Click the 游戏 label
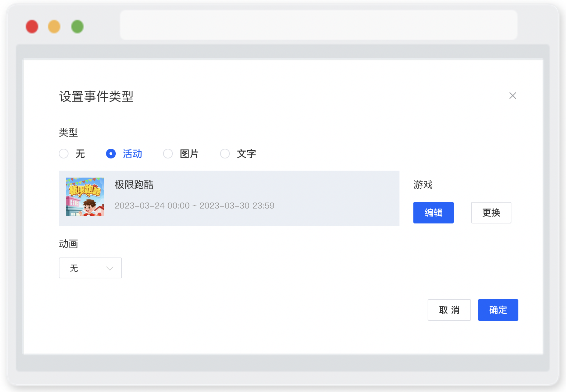566x392 pixels. (x=423, y=185)
